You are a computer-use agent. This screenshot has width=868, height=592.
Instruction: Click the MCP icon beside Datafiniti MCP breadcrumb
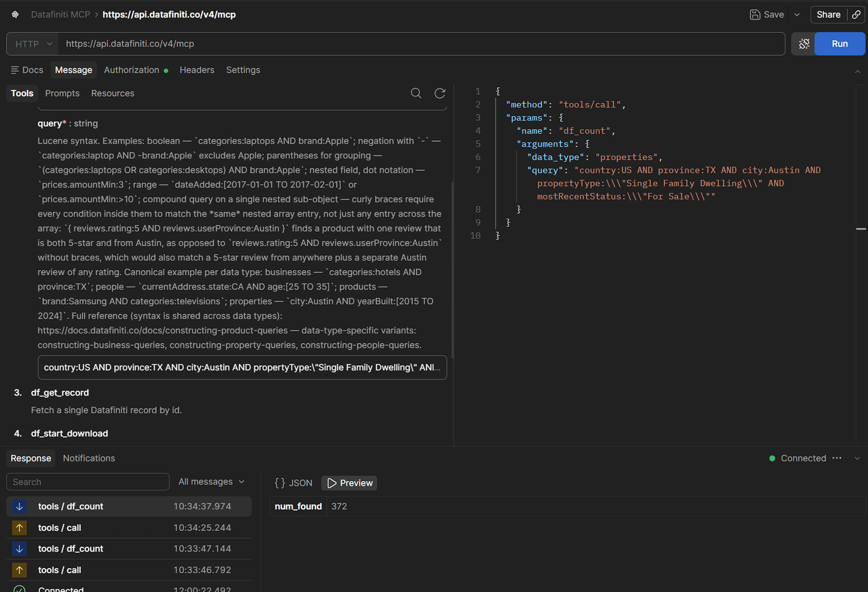tap(15, 14)
